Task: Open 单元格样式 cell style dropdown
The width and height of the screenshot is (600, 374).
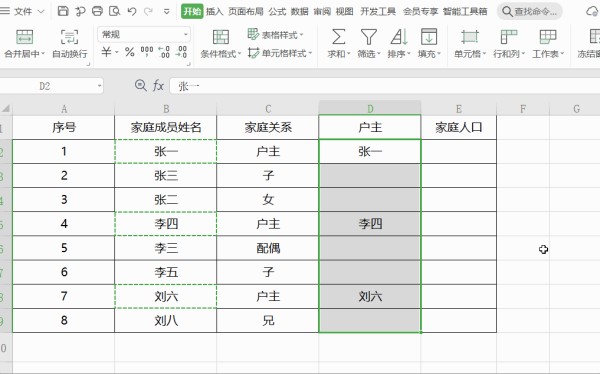Action: click(x=280, y=53)
